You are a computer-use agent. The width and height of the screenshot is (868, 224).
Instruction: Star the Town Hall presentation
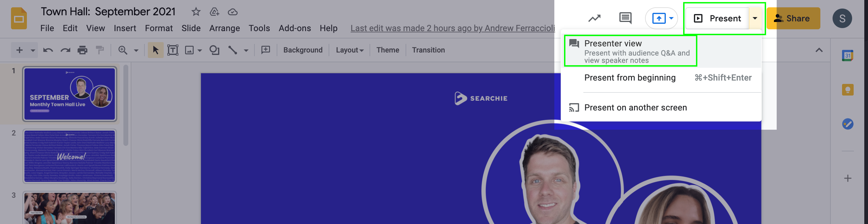pyautogui.click(x=196, y=12)
